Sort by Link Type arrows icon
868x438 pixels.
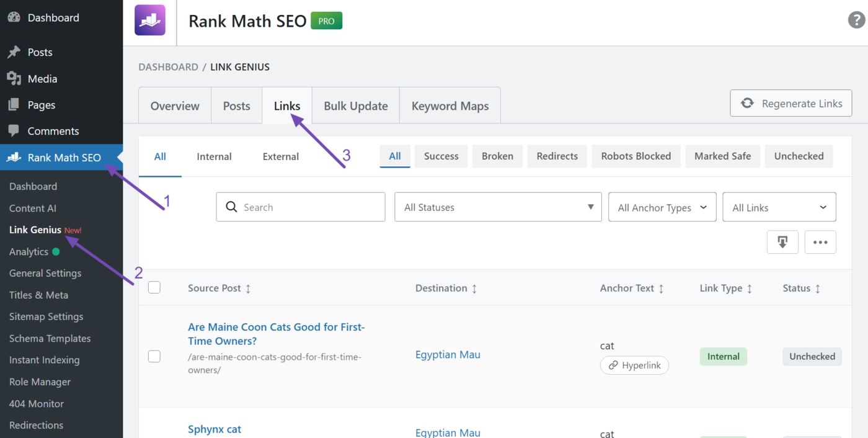pos(749,288)
